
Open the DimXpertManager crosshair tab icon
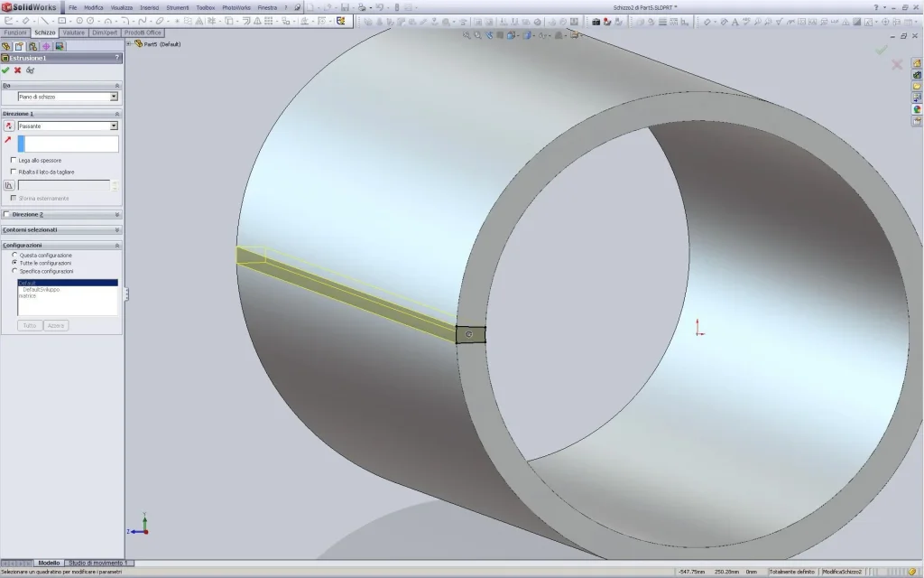[x=46, y=47]
